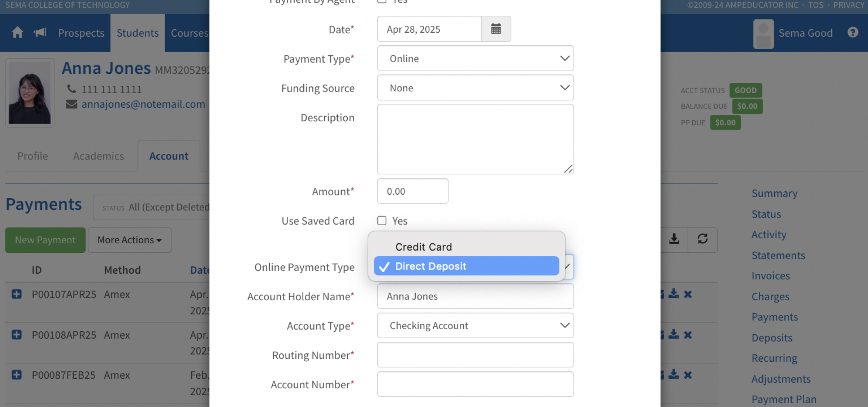The width and height of the screenshot is (868, 407).
Task: Download payment P00087FEB25 receipt icon
Action: 674,375
